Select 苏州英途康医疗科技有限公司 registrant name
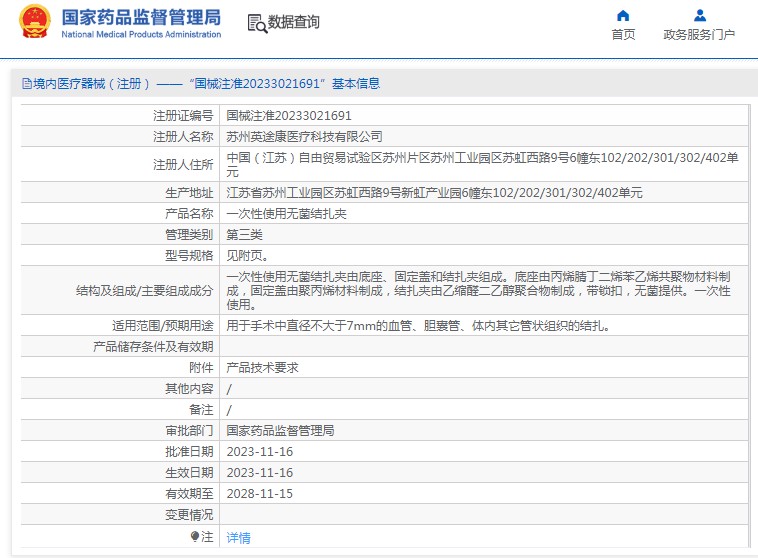The height and width of the screenshot is (558, 758). [x=304, y=137]
